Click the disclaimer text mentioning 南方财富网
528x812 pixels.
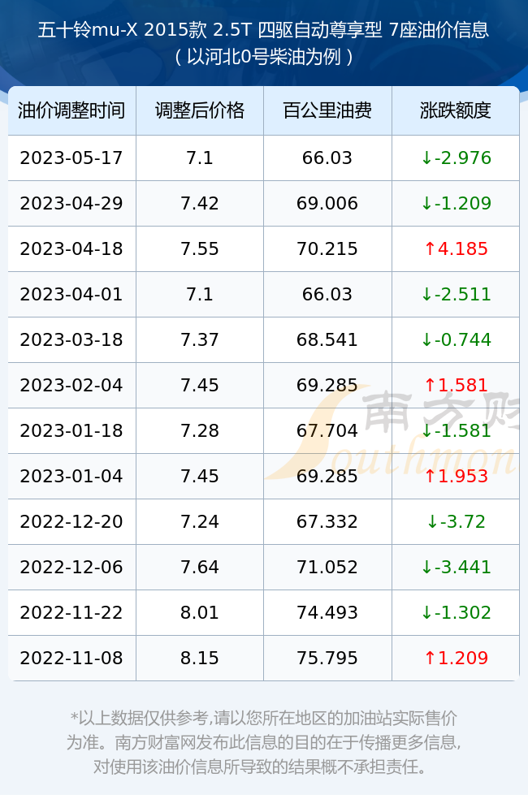[264, 742]
